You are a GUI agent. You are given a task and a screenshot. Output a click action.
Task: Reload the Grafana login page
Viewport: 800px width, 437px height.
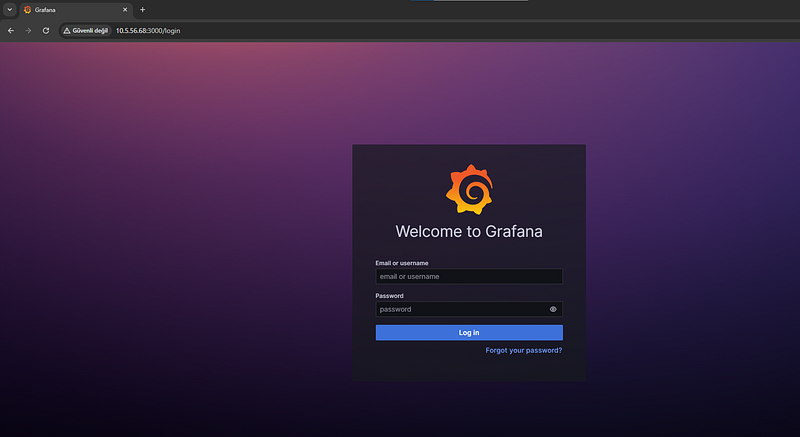[x=46, y=31]
